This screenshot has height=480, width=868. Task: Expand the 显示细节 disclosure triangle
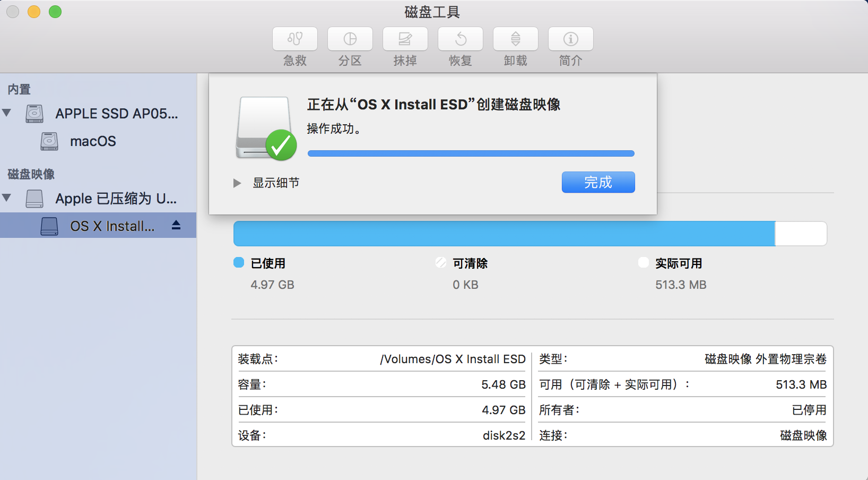click(x=237, y=183)
